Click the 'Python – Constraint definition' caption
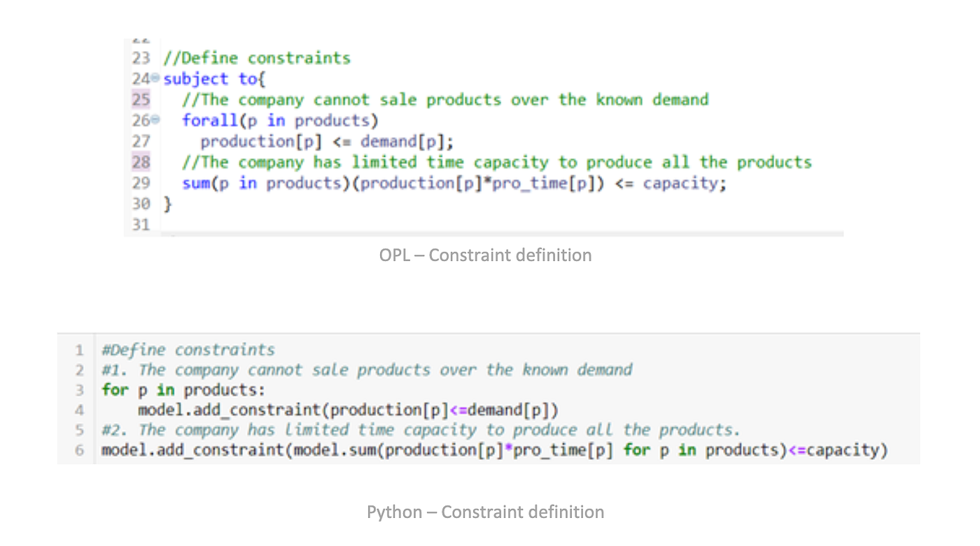The image size is (980, 546). (x=486, y=512)
